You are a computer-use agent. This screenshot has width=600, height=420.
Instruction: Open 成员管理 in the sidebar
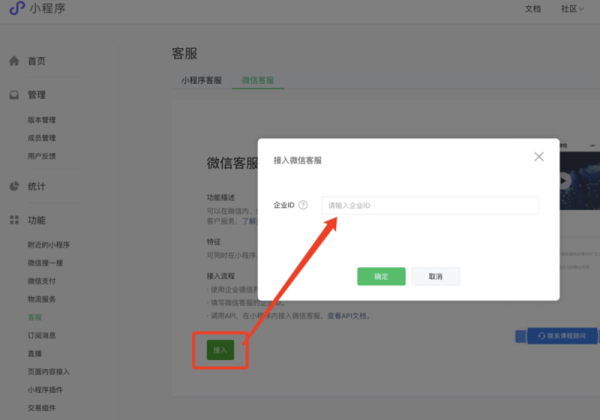click(42, 138)
